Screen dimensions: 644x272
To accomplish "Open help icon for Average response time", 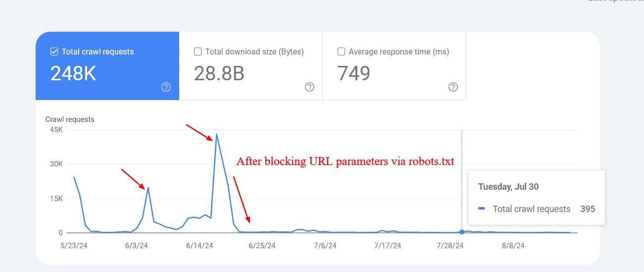I will pyautogui.click(x=453, y=87).
